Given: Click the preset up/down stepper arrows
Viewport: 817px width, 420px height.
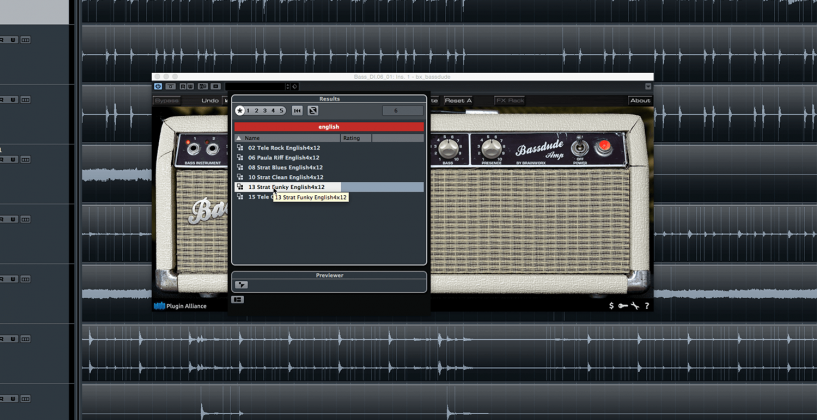Looking at the screenshot, I should point(288,87).
